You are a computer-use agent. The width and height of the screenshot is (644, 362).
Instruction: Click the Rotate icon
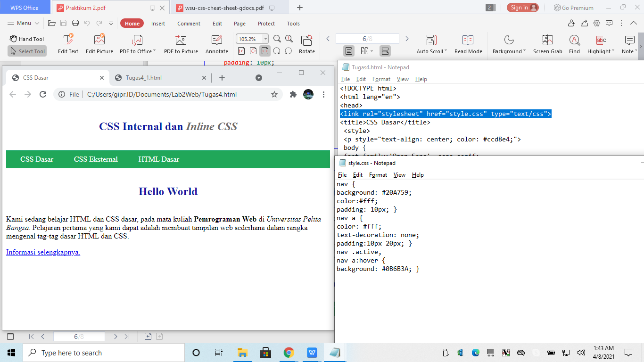click(307, 43)
